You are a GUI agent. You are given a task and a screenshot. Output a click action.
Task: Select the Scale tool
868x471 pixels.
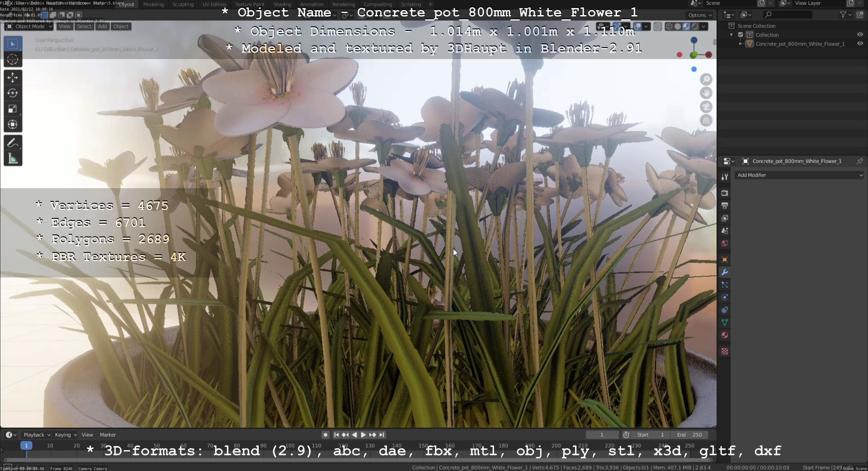(12, 109)
